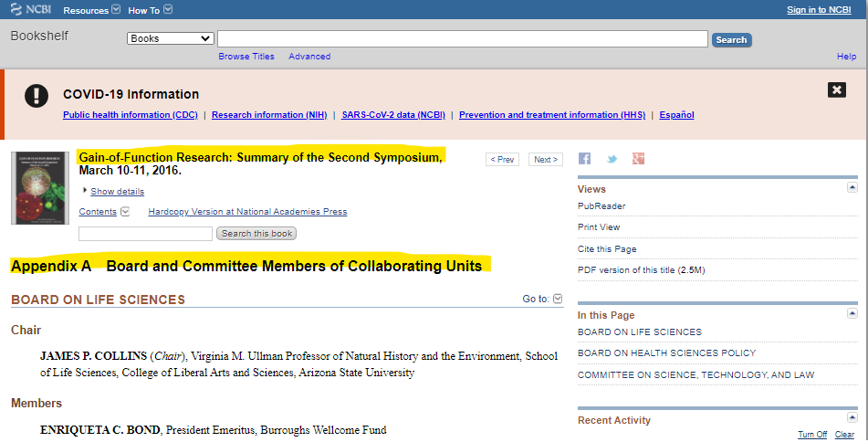Viewport: 868px width, 442px height.
Task: Switch to Español link
Action: (676, 115)
